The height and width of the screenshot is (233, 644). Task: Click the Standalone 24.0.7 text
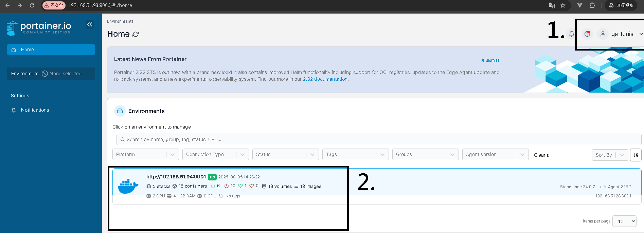tap(577, 187)
